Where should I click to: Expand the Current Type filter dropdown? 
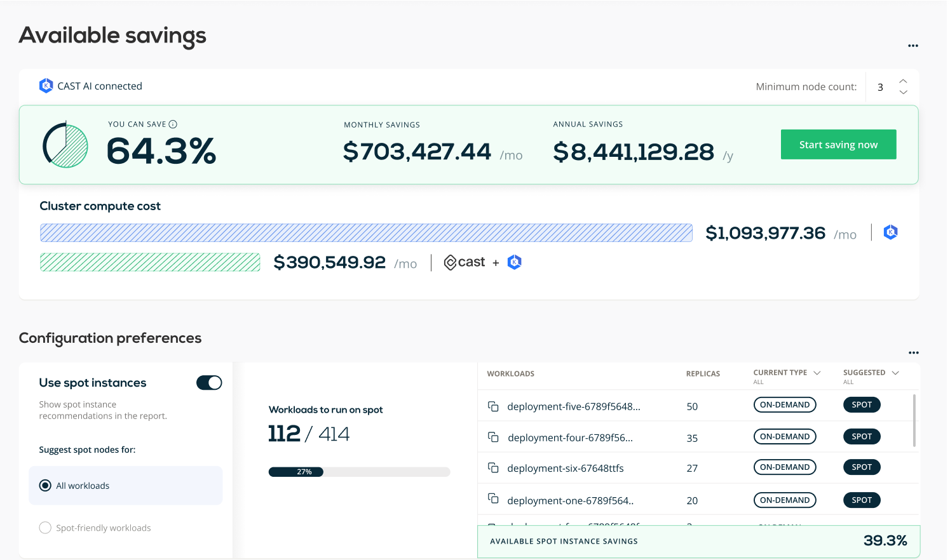pos(817,373)
